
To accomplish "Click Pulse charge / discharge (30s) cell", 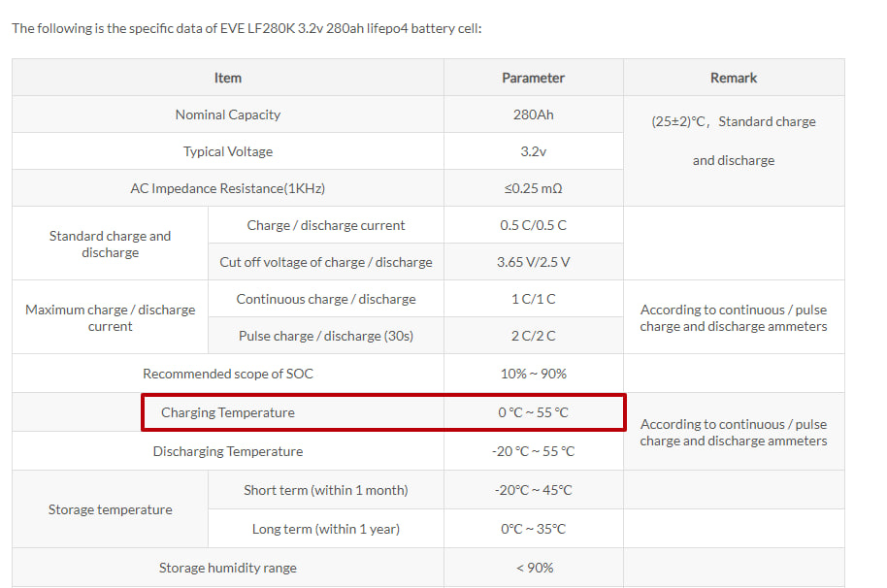I will [326, 336].
